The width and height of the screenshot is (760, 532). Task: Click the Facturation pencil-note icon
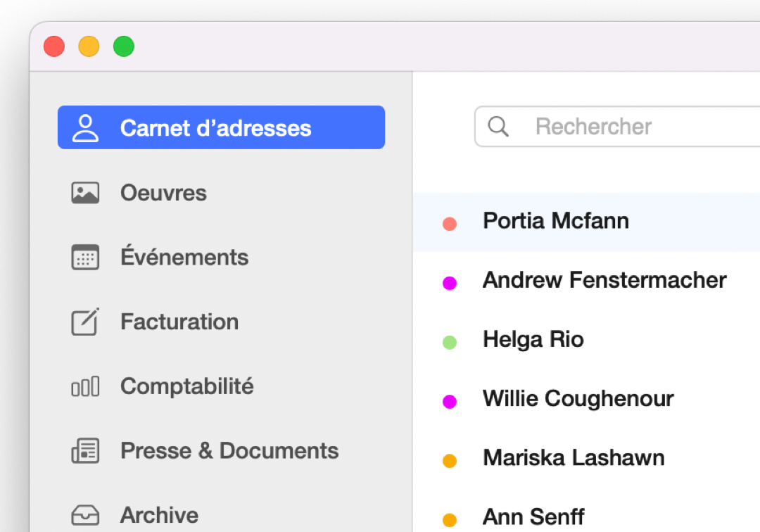pyautogui.click(x=85, y=322)
